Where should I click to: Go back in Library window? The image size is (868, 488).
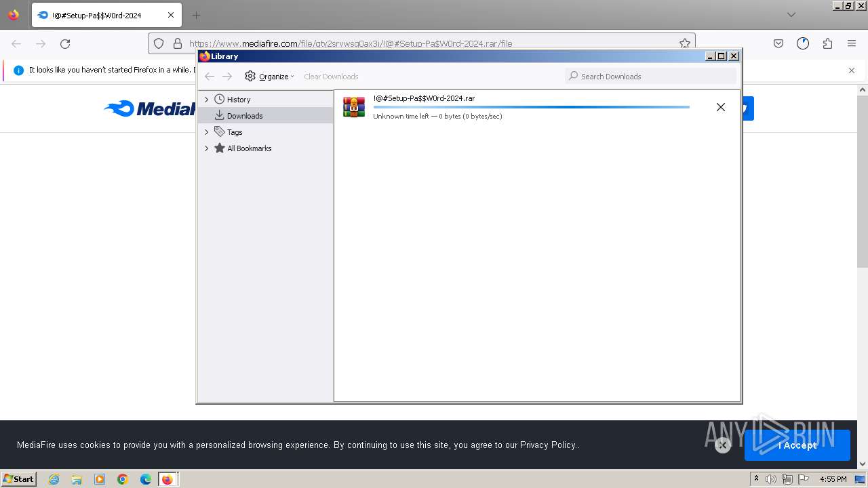pyautogui.click(x=210, y=77)
